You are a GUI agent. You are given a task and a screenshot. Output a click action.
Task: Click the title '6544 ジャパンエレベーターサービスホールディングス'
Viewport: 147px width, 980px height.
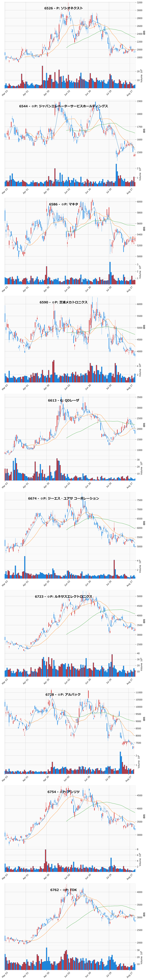(x=63, y=106)
